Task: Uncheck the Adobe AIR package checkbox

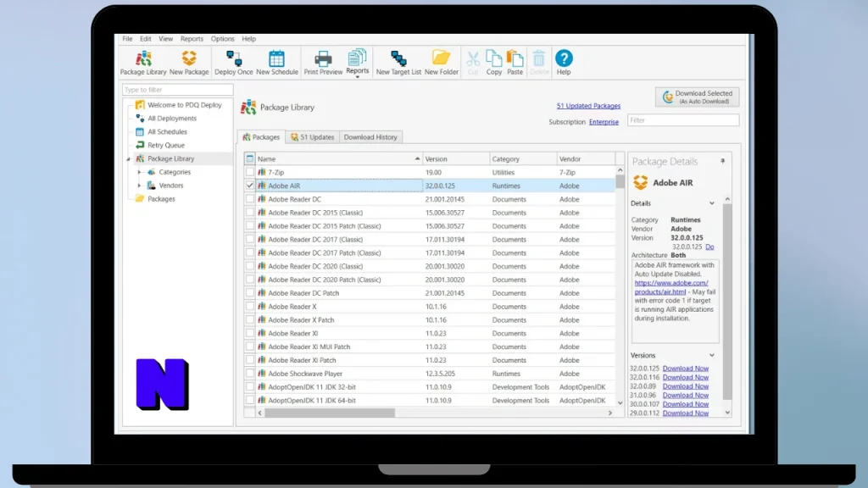Action: click(x=250, y=186)
